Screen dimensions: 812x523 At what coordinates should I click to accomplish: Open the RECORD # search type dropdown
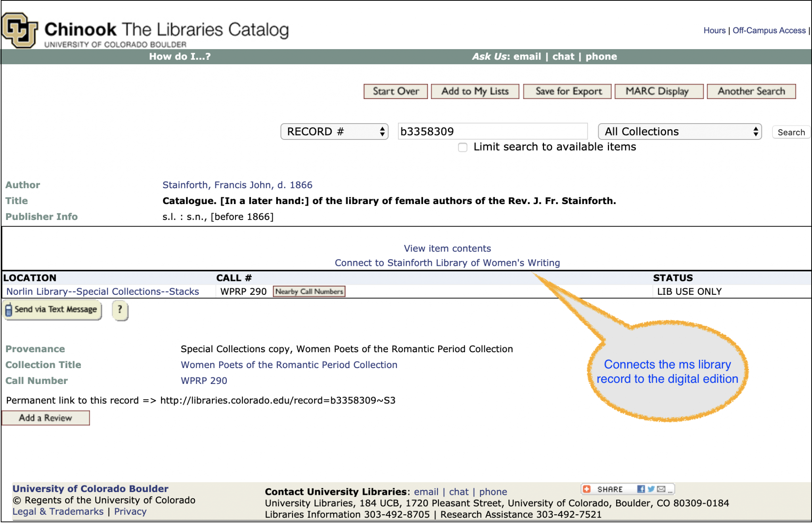334,132
